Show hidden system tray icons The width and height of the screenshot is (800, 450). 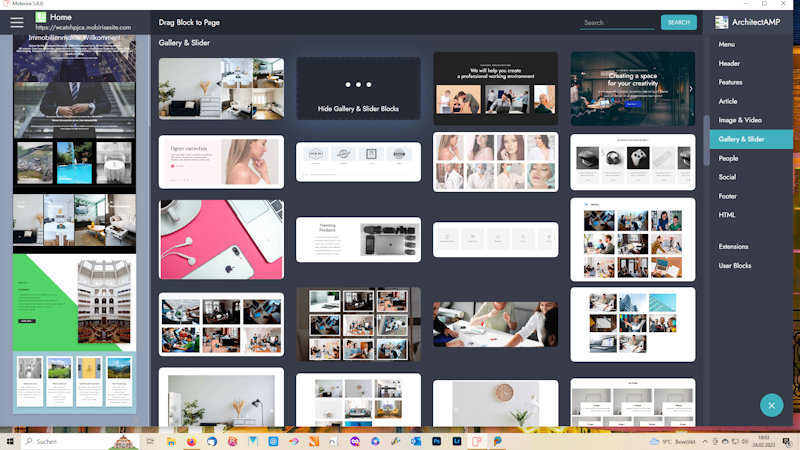[x=705, y=441]
